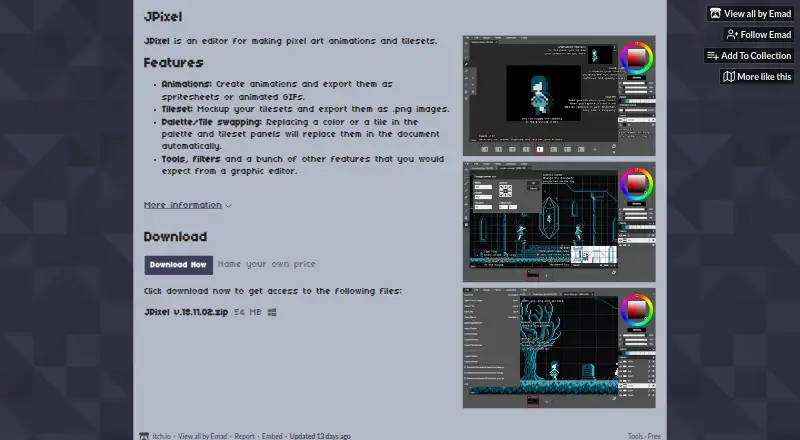
Task: Click the person icon in Follow Emad
Action: pyautogui.click(x=732, y=35)
